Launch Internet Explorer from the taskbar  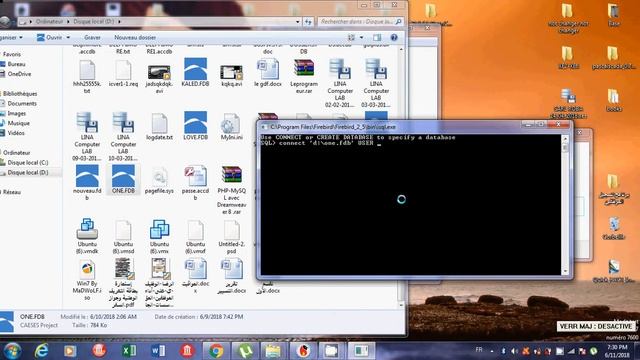pos(41,351)
